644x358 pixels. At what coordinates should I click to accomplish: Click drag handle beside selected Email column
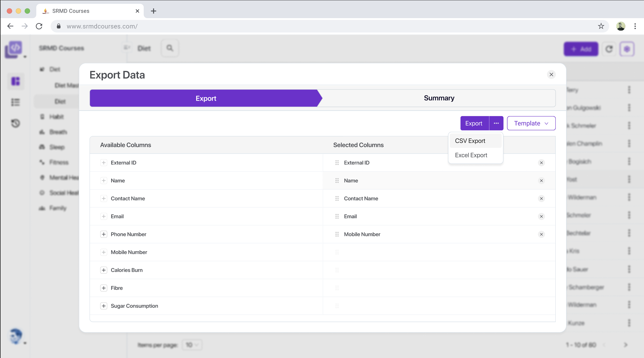click(x=337, y=216)
